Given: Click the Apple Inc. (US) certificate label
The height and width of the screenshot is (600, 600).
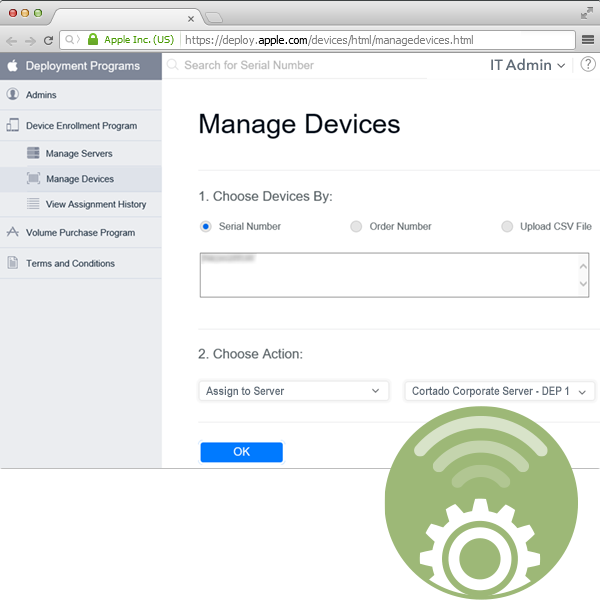Looking at the screenshot, I should click(139, 39).
